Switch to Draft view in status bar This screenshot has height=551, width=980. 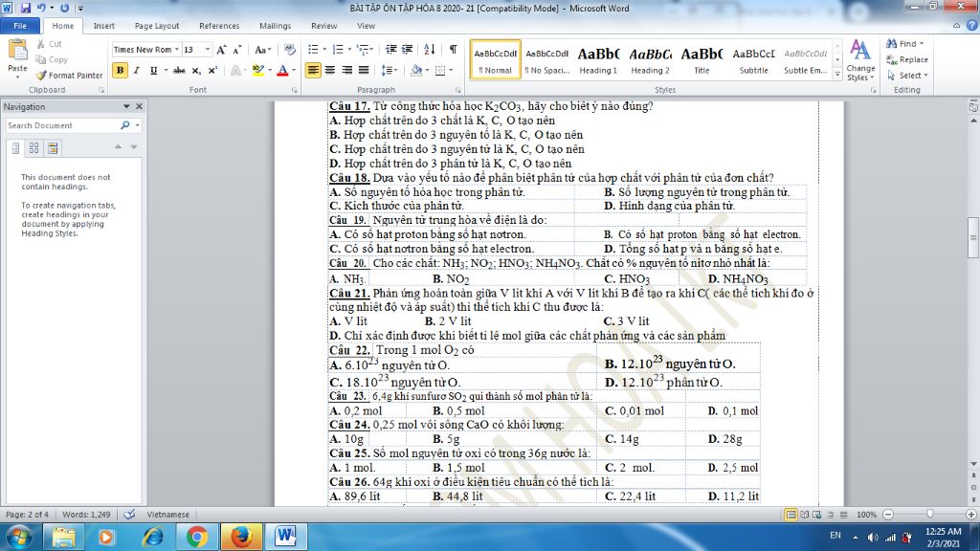(x=844, y=515)
